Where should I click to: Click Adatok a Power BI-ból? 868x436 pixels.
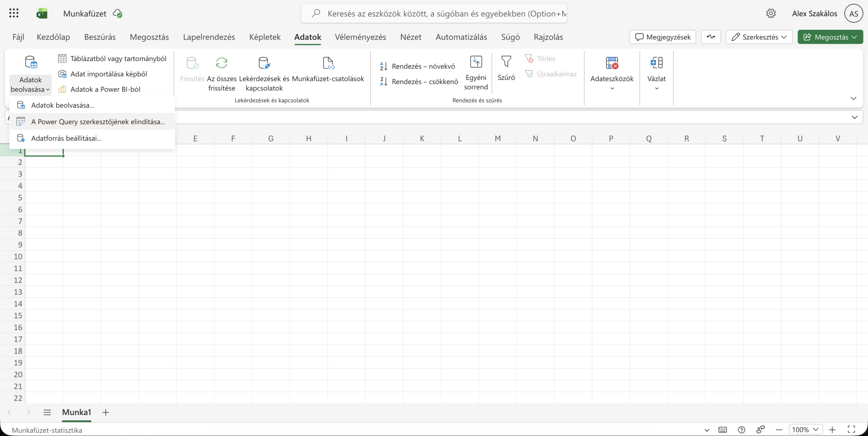click(105, 89)
